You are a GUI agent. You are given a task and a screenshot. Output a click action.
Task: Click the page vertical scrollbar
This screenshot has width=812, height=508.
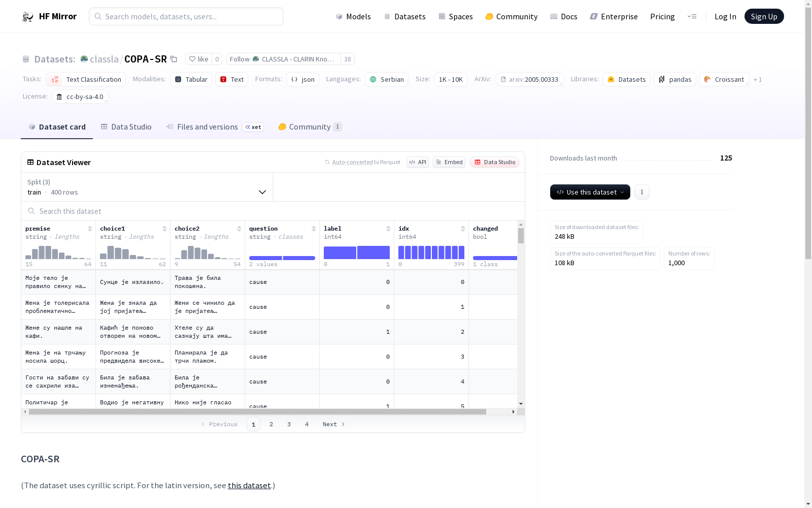[x=808, y=132]
